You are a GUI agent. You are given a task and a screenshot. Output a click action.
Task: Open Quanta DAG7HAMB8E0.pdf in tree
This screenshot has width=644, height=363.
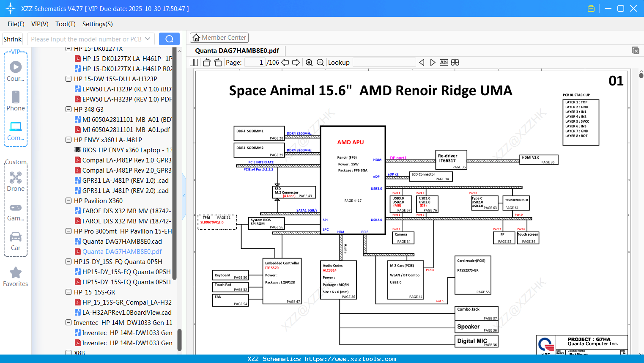[122, 251]
